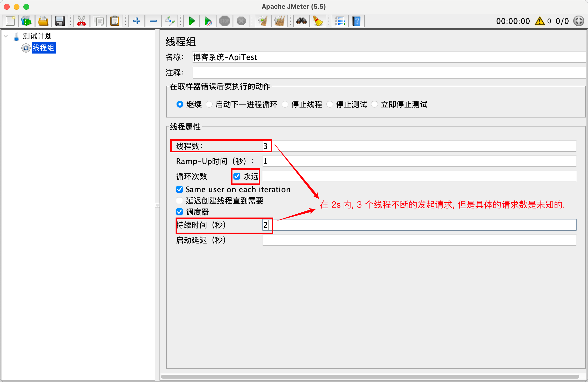This screenshot has width=588, height=382.
Task: Click the 循环次数 count field
Action: click(419, 176)
